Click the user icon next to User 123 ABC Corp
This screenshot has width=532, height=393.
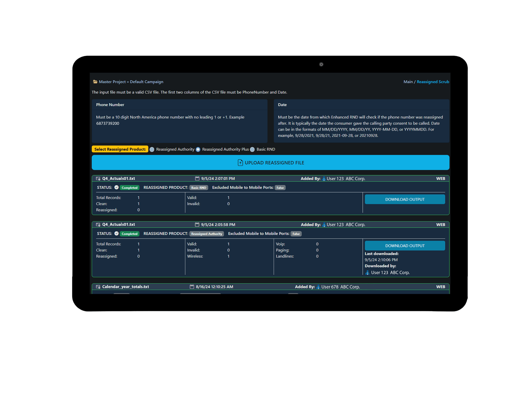tap(324, 179)
